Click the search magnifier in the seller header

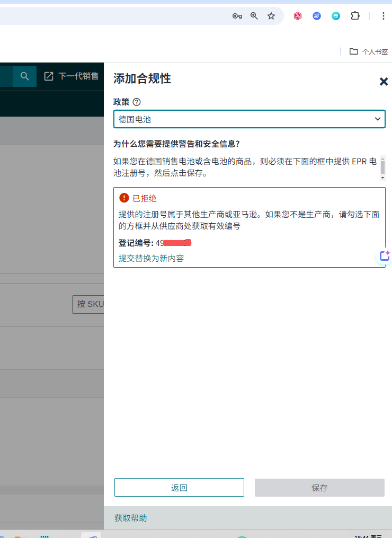tap(24, 76)
